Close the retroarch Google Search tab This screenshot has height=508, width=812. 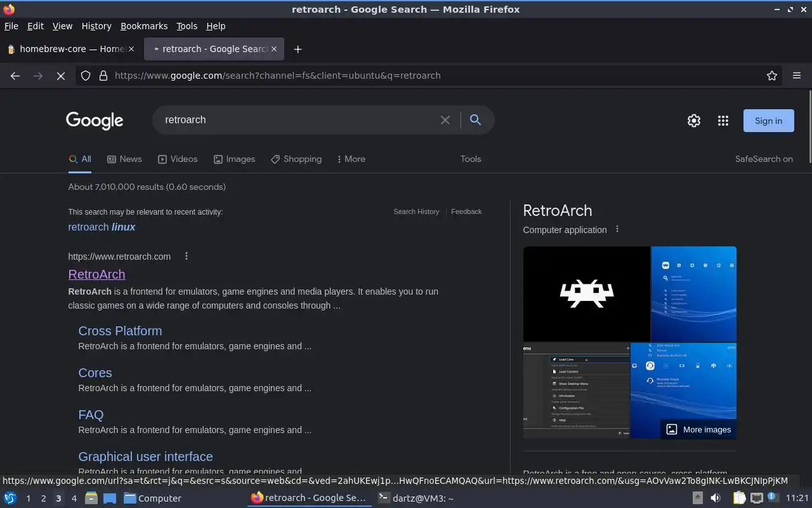click(274, 49)
